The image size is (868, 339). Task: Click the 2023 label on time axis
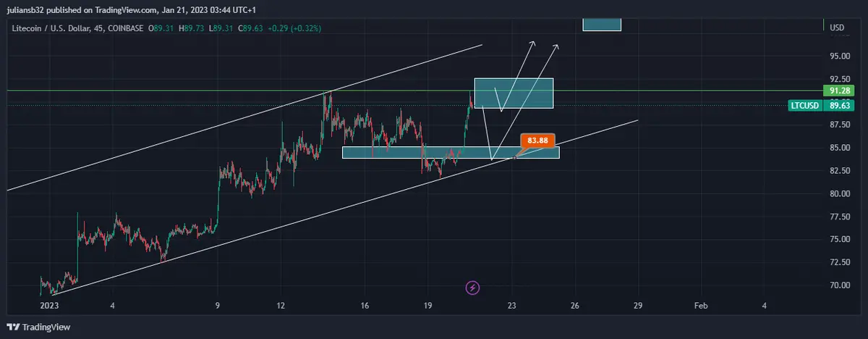[49, 306]
